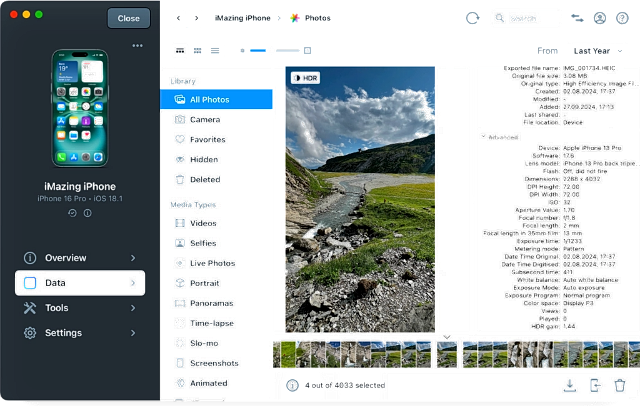The image size is (640, 406).
Task: Navigate back with left arrow
Action: pyautogui.click(x=178, y=18)
